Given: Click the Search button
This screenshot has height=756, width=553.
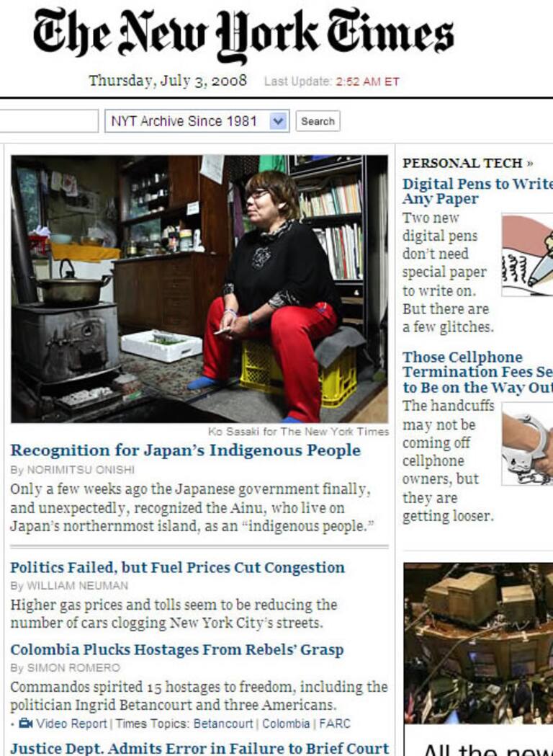Looking at the screenshot, I should (318, 121).
